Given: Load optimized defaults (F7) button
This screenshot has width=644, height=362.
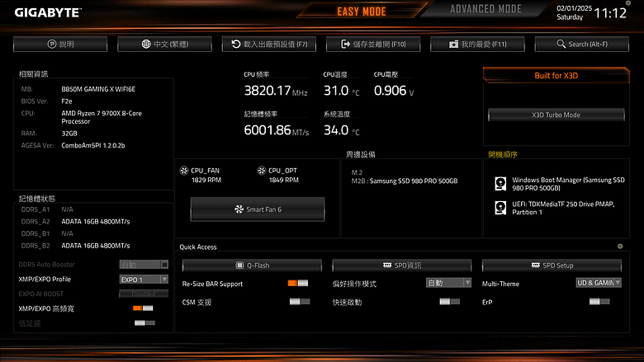Looking at the screenshot, I should (x=269, y=44).
